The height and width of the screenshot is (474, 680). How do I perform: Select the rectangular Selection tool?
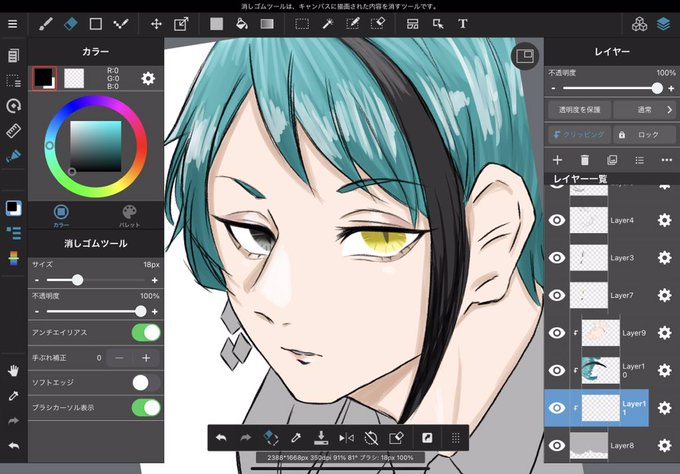pyautogui.click(x=302, y=24)
